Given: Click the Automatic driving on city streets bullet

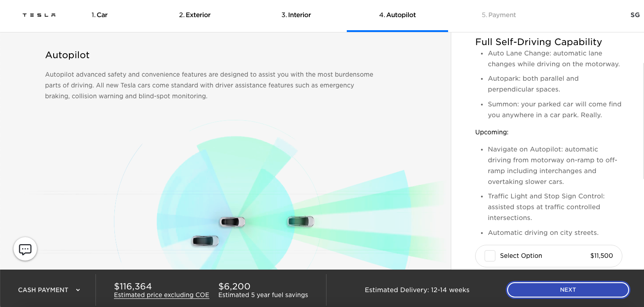Looking at the screenshot, I should click(x=543, y=233).
